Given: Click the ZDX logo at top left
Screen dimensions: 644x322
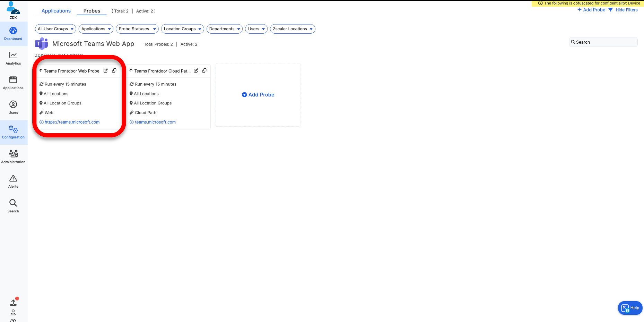Looking at the screenshot, I should click(x=13, y=10).
